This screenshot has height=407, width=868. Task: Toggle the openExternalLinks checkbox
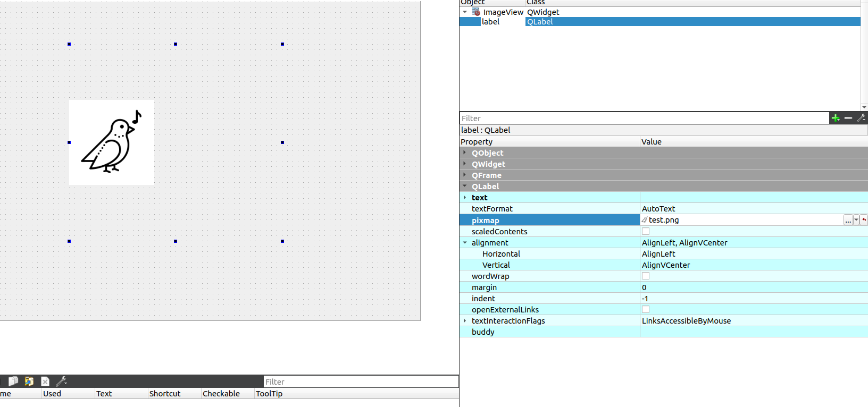tap(646, 309)
